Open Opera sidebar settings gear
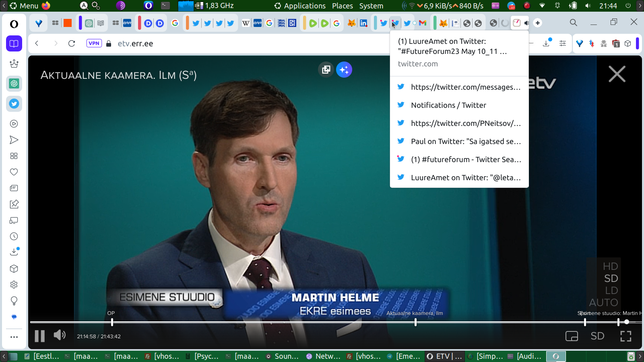 pos(14,285)
